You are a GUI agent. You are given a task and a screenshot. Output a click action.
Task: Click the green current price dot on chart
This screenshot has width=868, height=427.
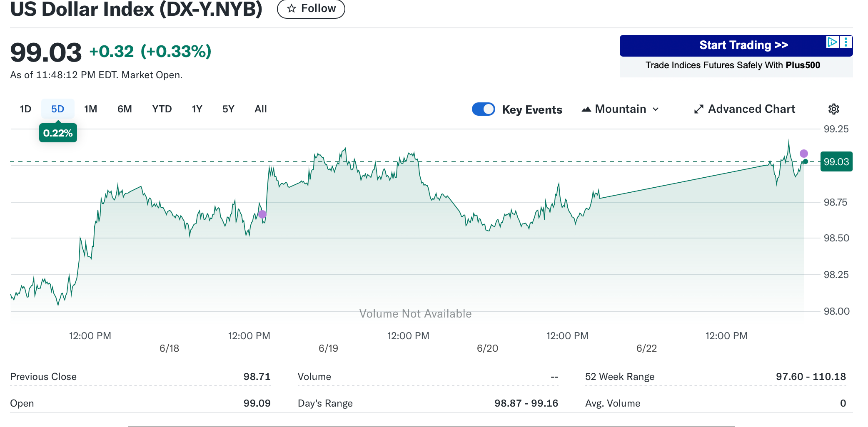click(806, 161)
